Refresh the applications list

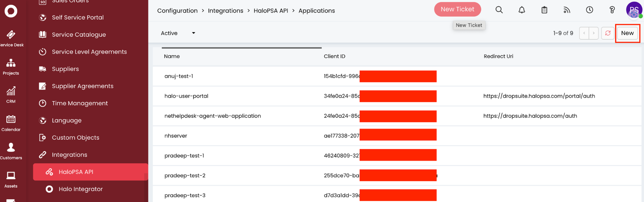click(608, 33)
